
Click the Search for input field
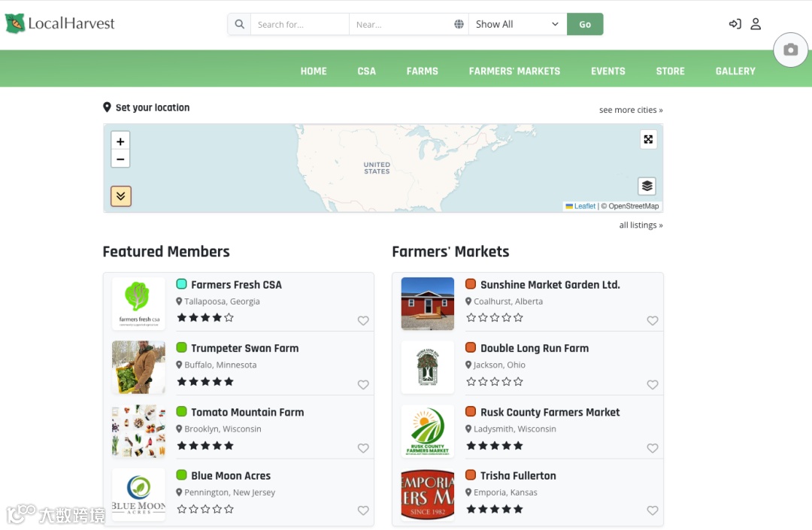pos(299,24)
